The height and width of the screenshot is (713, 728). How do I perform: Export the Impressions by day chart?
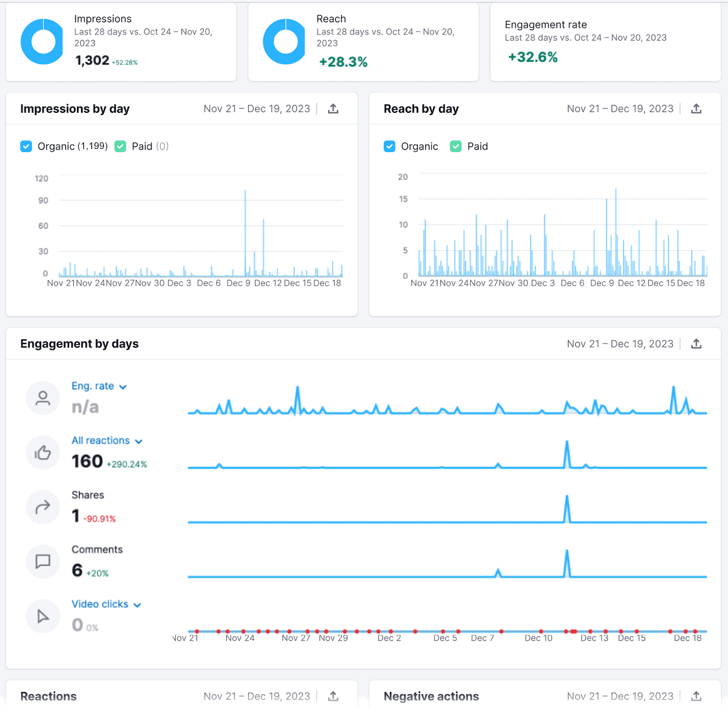(334, 108)
